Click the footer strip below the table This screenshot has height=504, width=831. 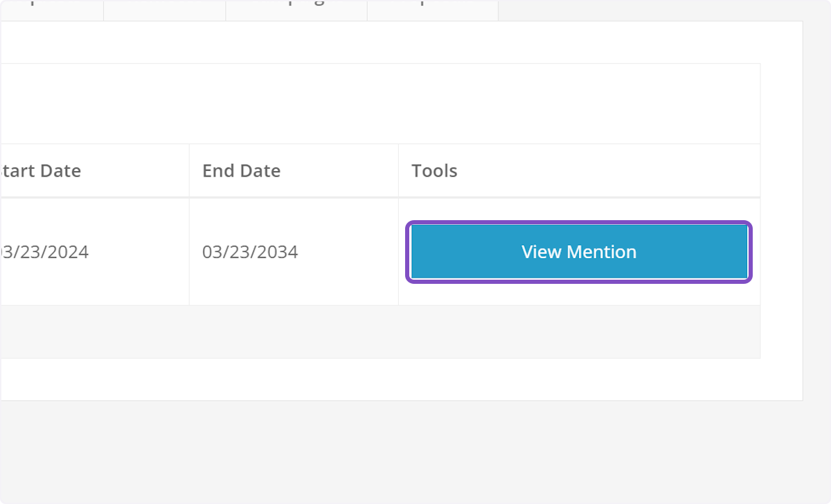[x=381, y=331]
